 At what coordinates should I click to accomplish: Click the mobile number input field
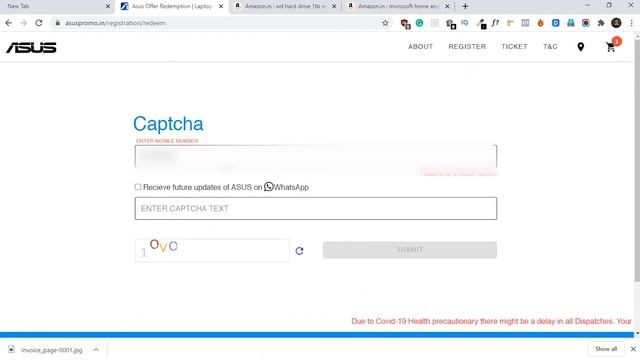click(x=316, y=157)
